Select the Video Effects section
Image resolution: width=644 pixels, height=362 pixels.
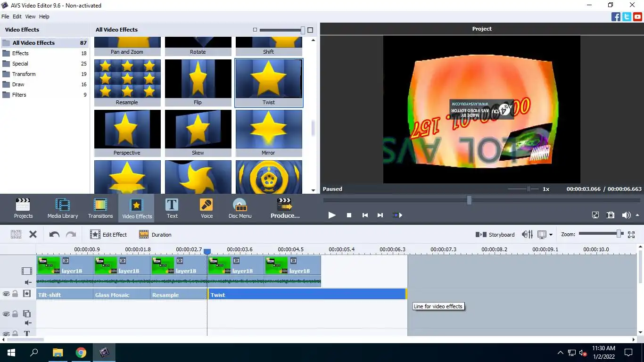point(137,209)
